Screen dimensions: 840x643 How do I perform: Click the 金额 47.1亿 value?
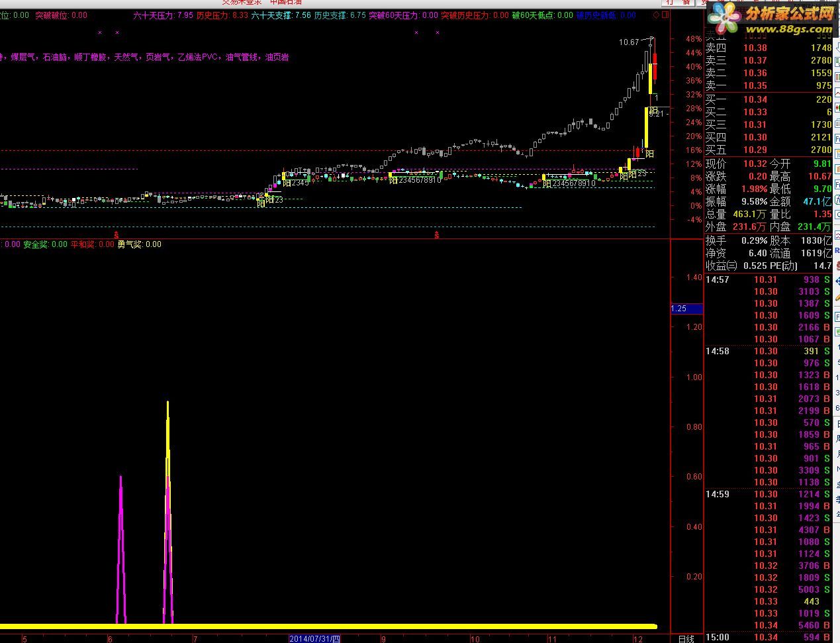tap(817, 201)
